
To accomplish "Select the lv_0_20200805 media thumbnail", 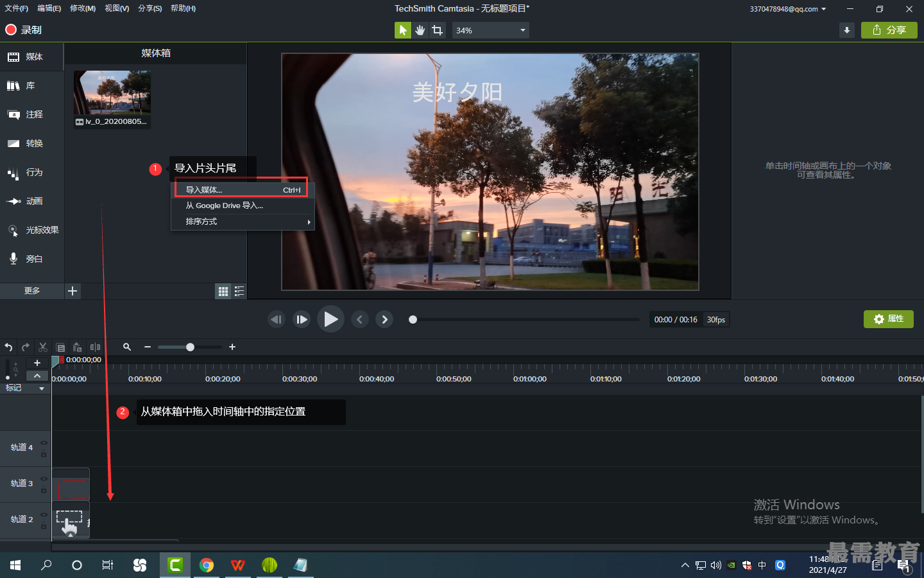I will [112, 100].
